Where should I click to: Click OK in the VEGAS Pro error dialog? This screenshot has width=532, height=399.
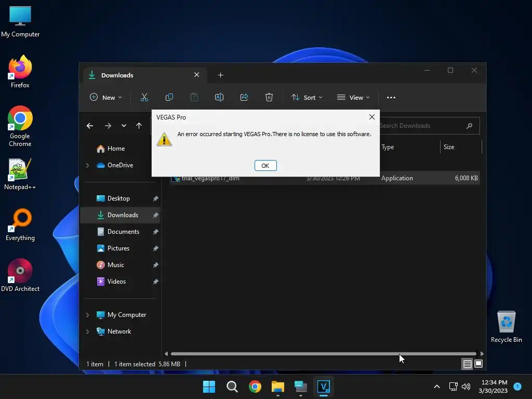(x=265, y=166)
